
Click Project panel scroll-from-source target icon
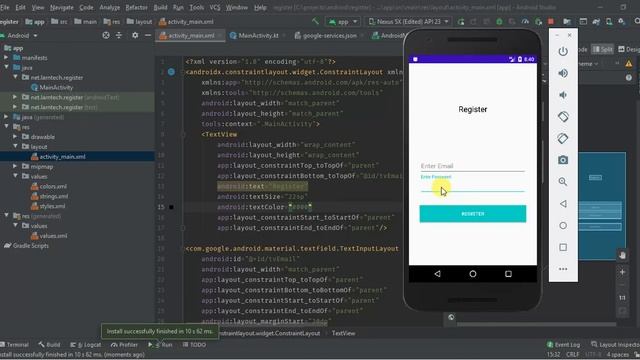(106, 36)
